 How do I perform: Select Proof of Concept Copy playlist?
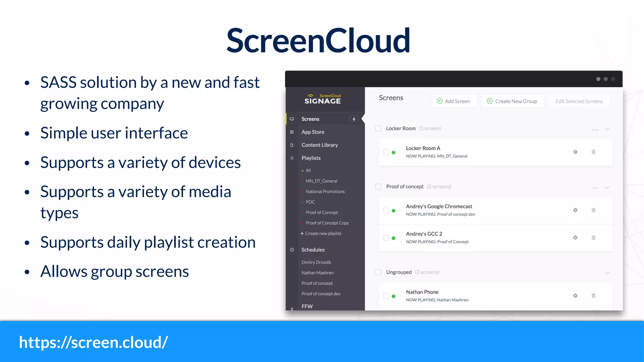(327, 223)
